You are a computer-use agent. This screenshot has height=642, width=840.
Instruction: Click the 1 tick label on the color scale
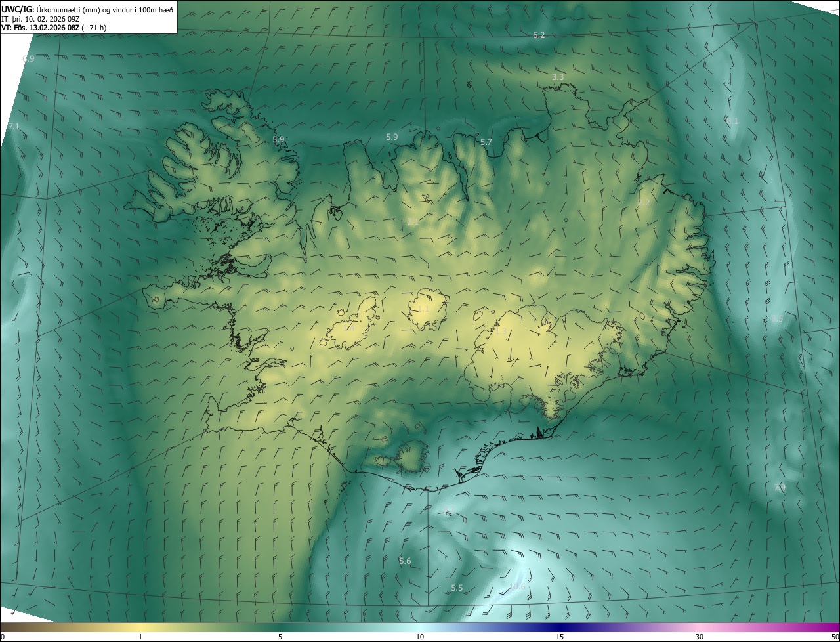click(140, 637)
